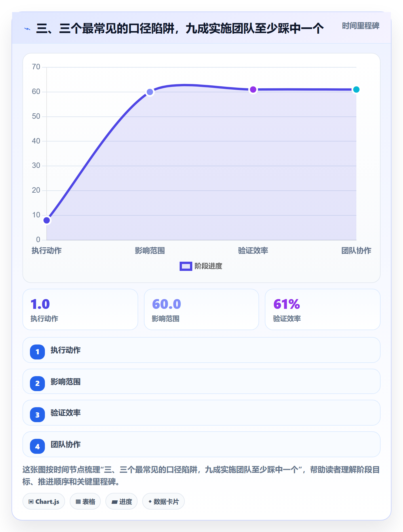The height and width of the screenshot is (532, 403).
Task: Click the y-axis value 70
Action: (36, 67)
